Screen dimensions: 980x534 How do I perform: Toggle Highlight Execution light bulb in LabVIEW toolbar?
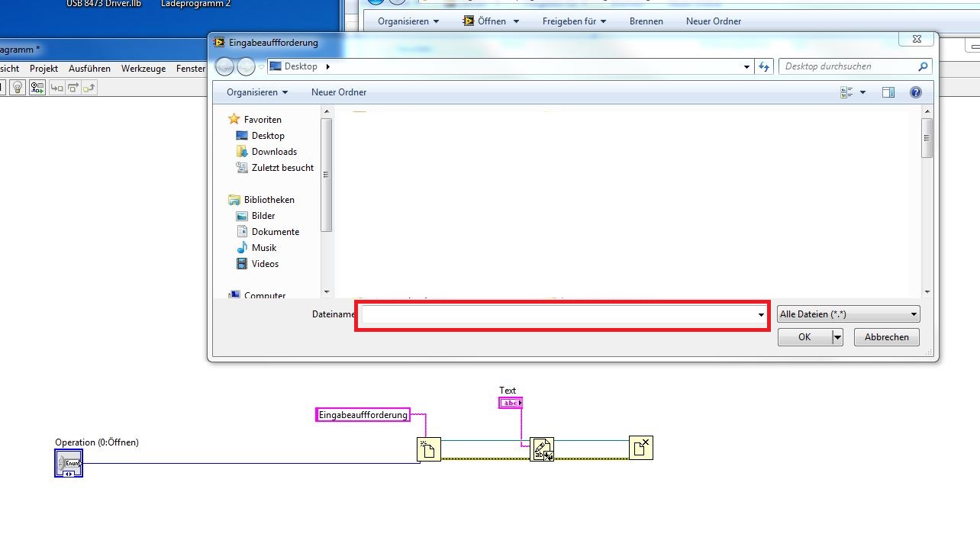17,88
